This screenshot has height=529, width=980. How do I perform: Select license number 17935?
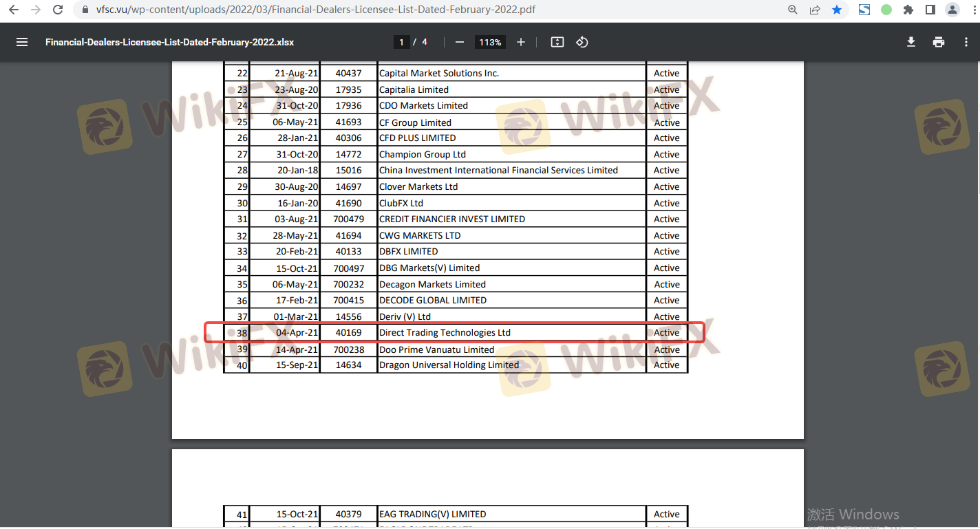point(348,90)
